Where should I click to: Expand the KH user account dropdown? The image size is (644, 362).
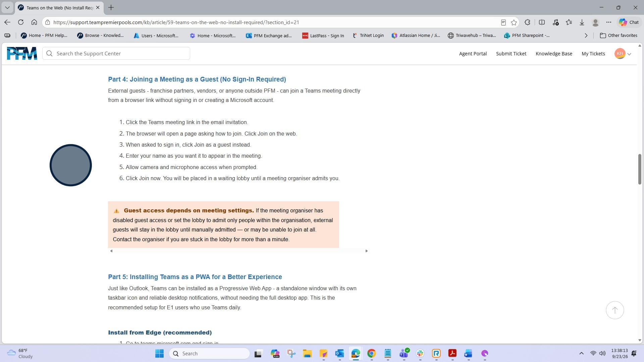pyautogui.click(x=623, y=54)
